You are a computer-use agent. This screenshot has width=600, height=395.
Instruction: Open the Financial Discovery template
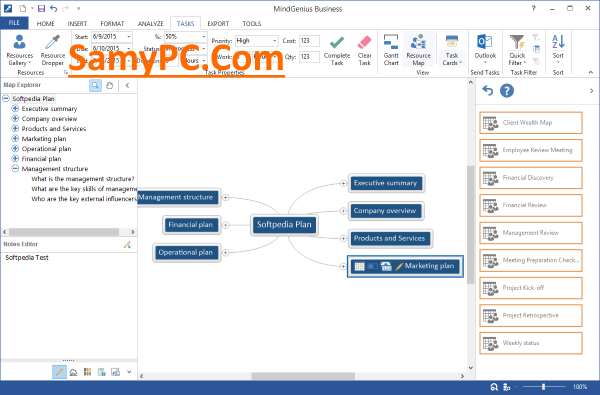point(531,178)
